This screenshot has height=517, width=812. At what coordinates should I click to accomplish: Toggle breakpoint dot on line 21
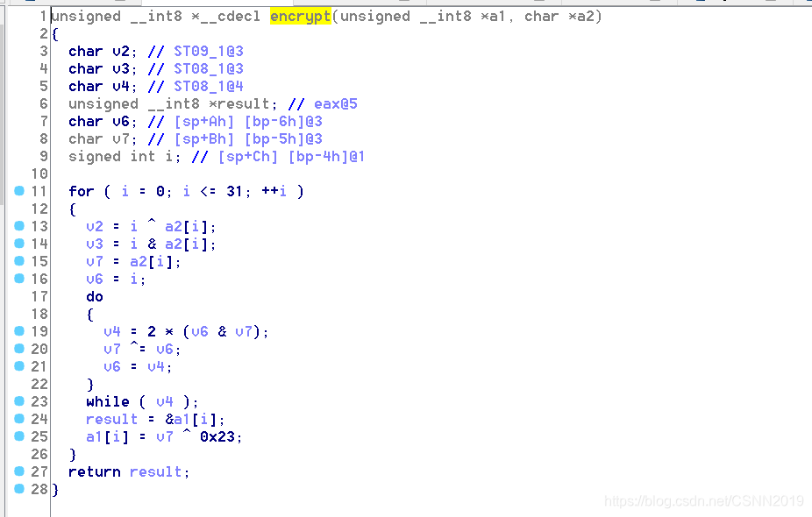pos(19,366)
